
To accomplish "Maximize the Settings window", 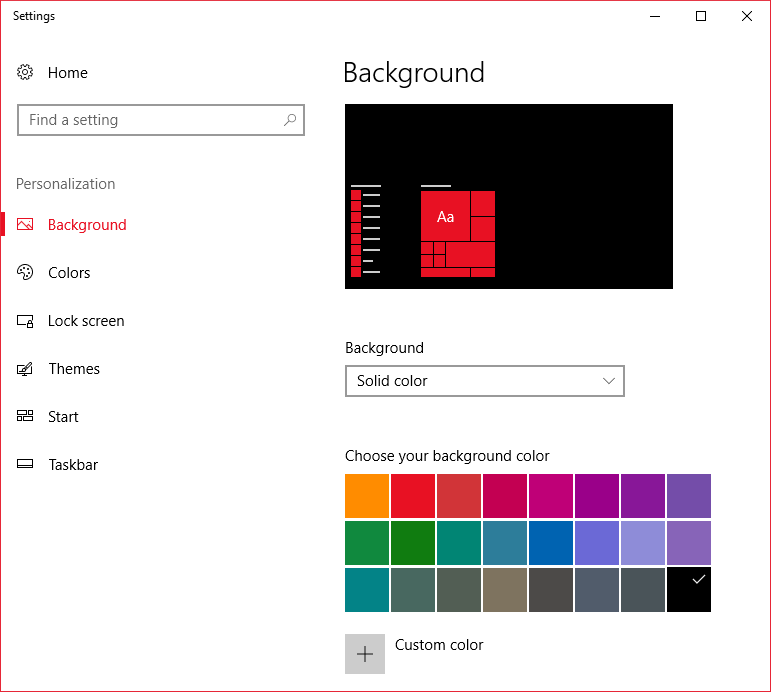I will 701,16.
